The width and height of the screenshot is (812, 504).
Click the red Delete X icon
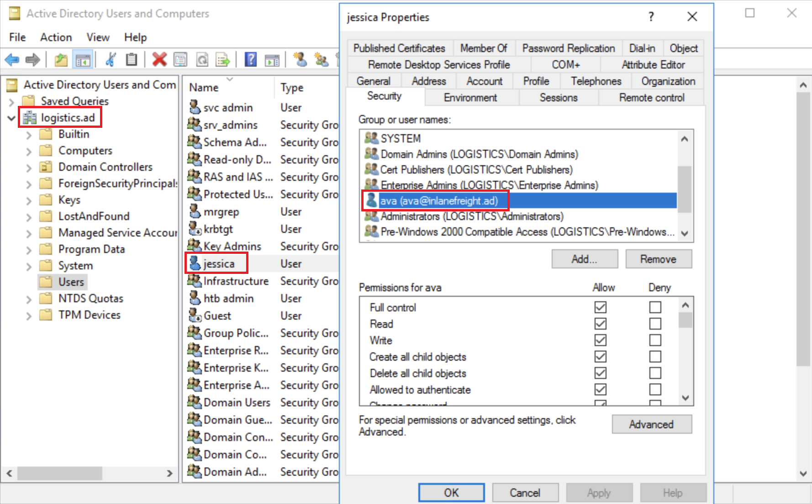(159, 60)
